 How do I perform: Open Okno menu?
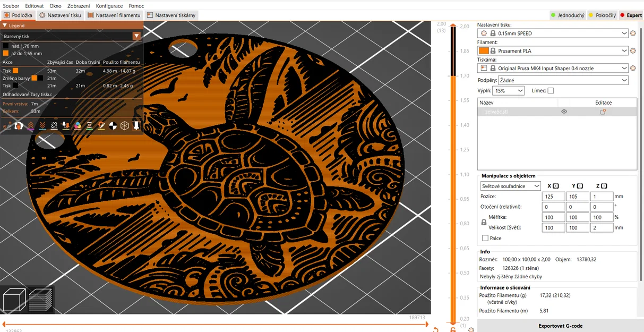(x=55, y=6)
